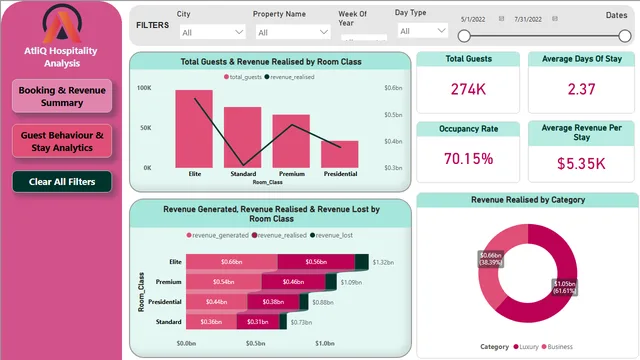Click revenue_realised legend in top chart
This screenshot has width=640, height=360.
289,77
